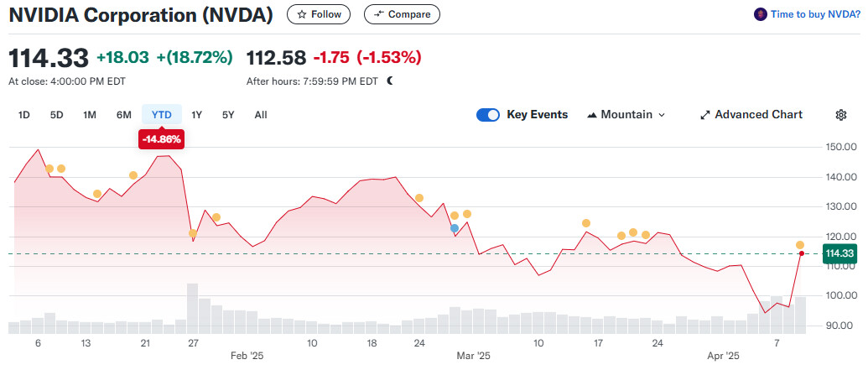Image resolution: width=868 pixels, height=370 pixels.
Task: Select the 1D time range
Action: pyautogui.click(x=24, y=115)
